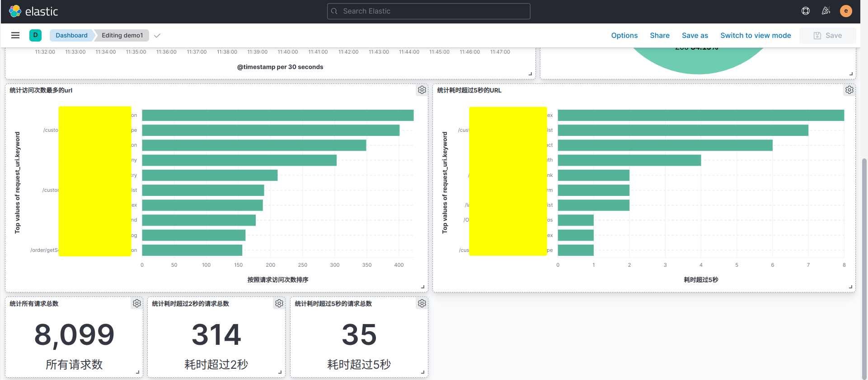Expand the chevron next to Editing demo1
Viewport: 868px width, 380px height.
(157, 36)
